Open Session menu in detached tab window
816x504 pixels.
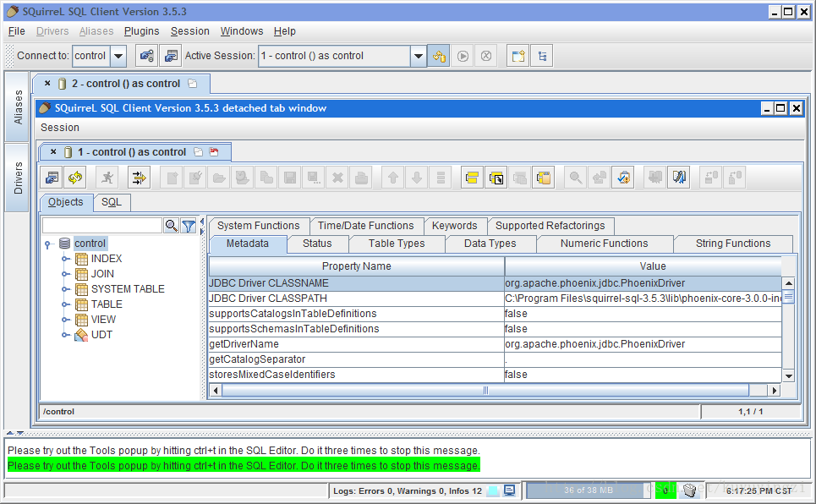pyautogui.click(x=60, y=128)
